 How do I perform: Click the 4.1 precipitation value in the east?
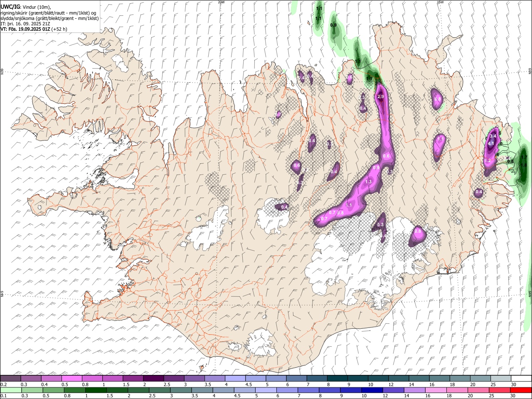coord(491,143)
